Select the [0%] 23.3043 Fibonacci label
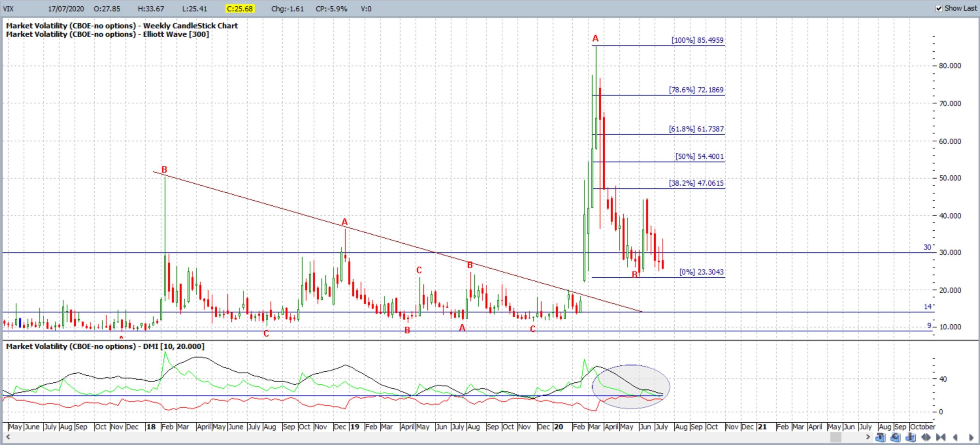 701,272
